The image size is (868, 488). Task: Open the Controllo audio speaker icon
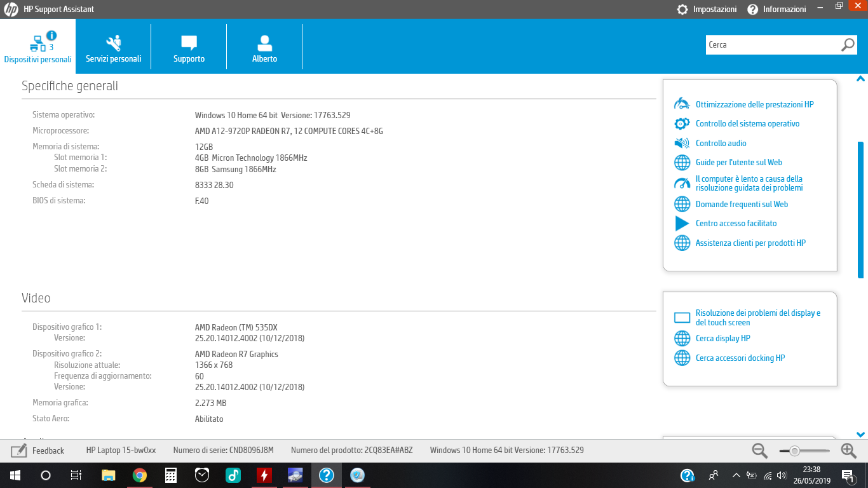(x=682, y=143)
